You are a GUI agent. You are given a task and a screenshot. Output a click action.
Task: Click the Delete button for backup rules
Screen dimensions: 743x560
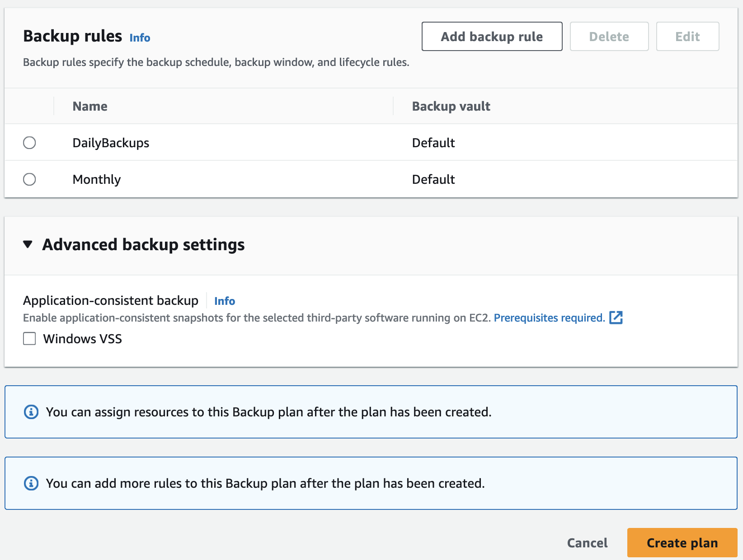pyautogui.click(x=609, y=37)
